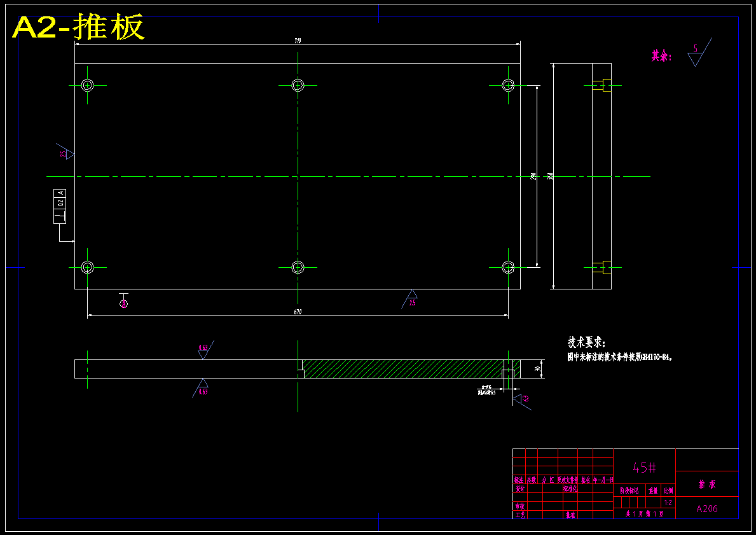
Task: Click the yellow "A2-推板" drawing title
Action: 79,27
